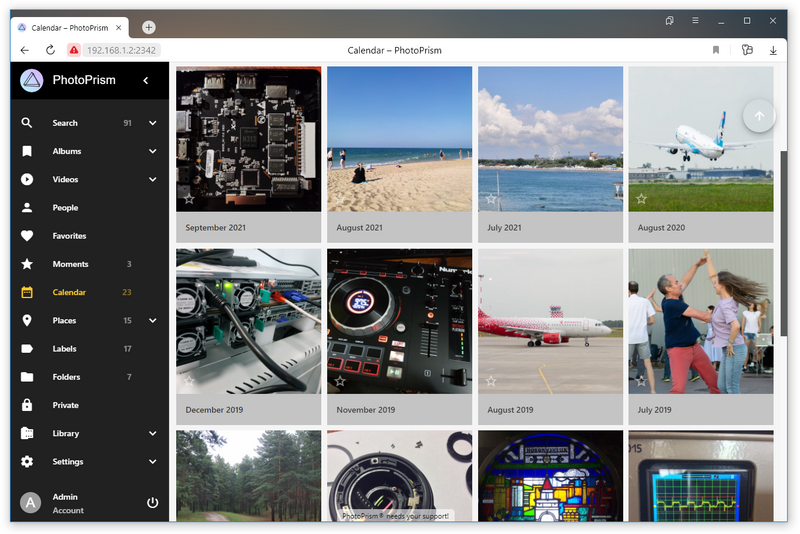
Task: Open the People menu item
Action: 89,208
